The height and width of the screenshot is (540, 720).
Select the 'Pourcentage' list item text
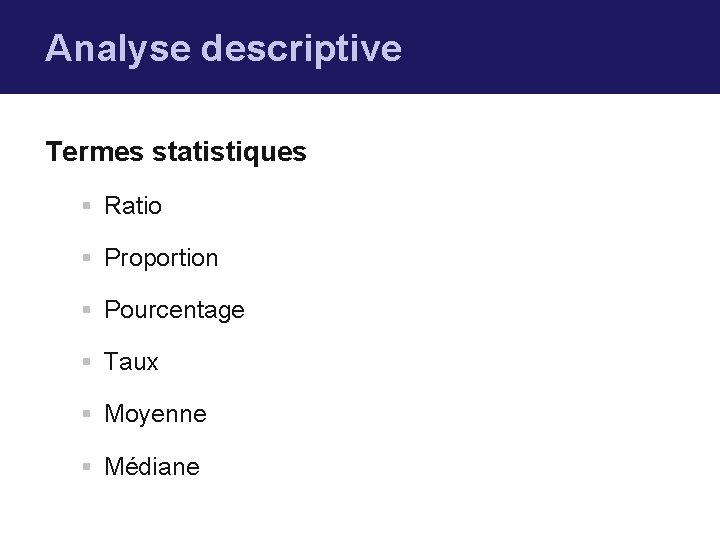coord(174,310)
